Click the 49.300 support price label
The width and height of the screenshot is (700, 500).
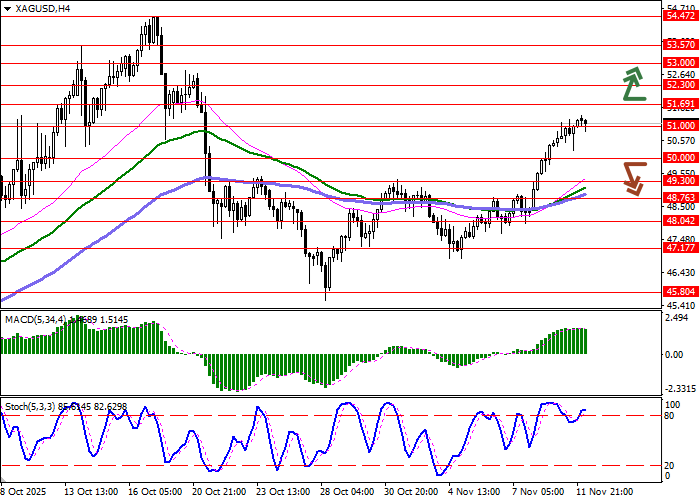(x=680, y=180)
